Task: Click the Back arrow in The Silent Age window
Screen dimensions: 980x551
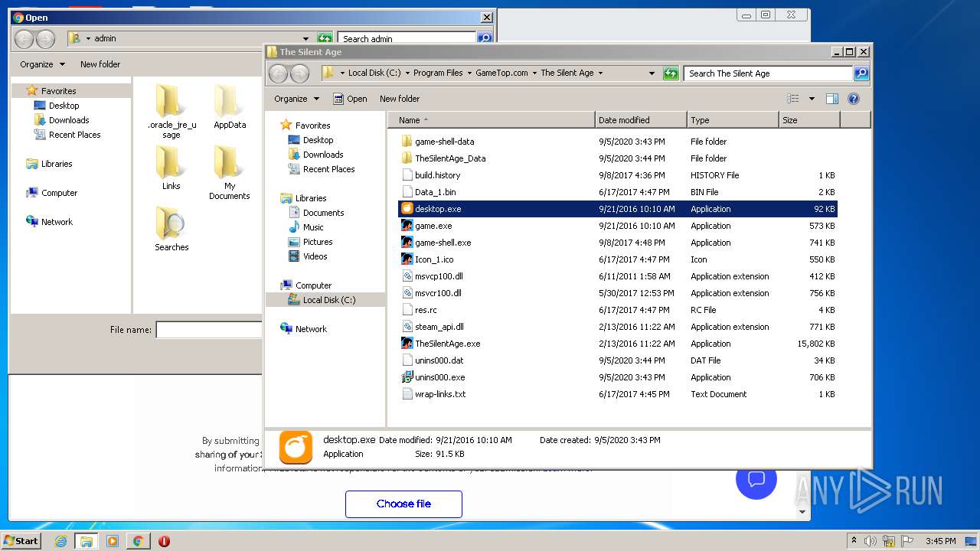Action: pyautogui.click(x=279, y=73)
